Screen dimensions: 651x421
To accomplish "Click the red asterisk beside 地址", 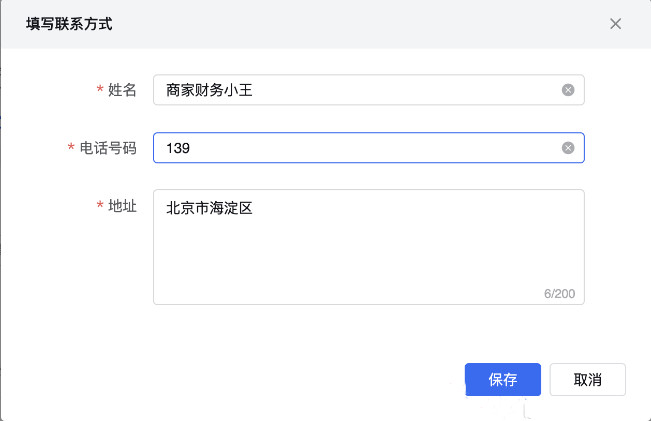I will [100, 207].
